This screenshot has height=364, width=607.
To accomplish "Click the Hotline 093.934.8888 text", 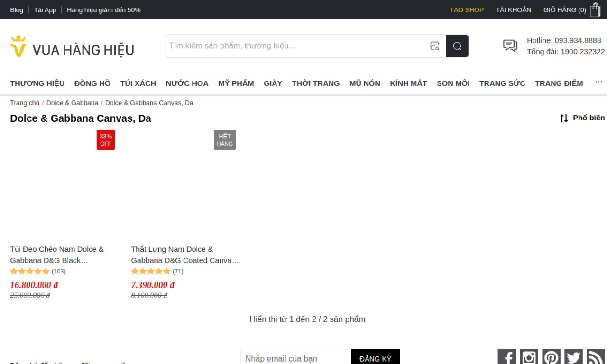I will pos(564,40).
